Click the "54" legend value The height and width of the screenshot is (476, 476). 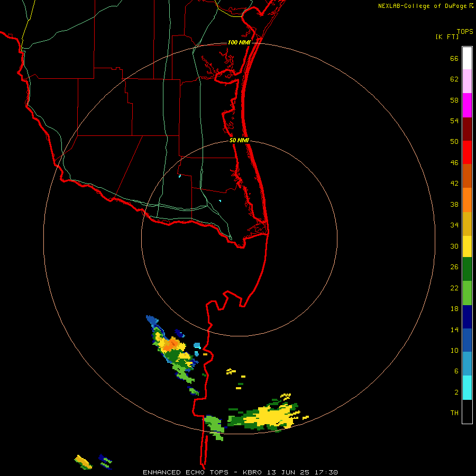point(454,121)
